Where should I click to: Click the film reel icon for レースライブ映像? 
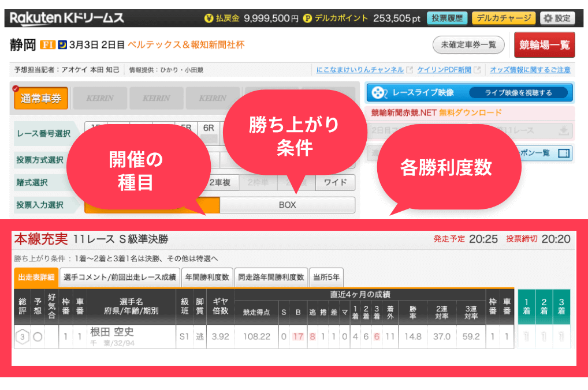[x=379, y=92]
